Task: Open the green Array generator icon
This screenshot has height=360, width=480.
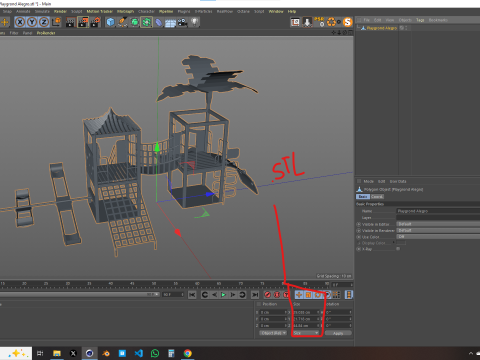Action: [x=146, y=22]
